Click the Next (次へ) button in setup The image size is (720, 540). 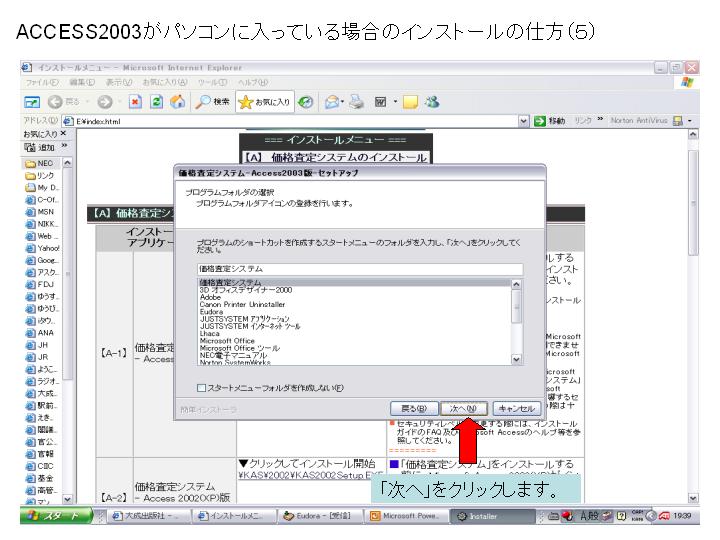(x=464, y=408)
